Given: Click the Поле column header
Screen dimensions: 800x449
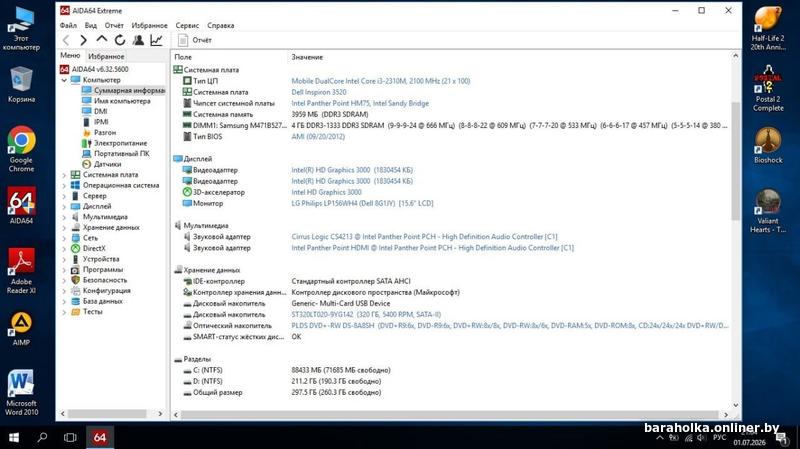Looking at the screenshot, I should 183,57.
